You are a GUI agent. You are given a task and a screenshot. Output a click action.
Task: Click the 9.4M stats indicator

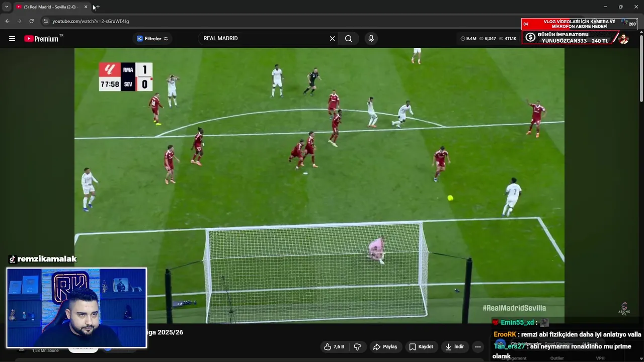468,39
